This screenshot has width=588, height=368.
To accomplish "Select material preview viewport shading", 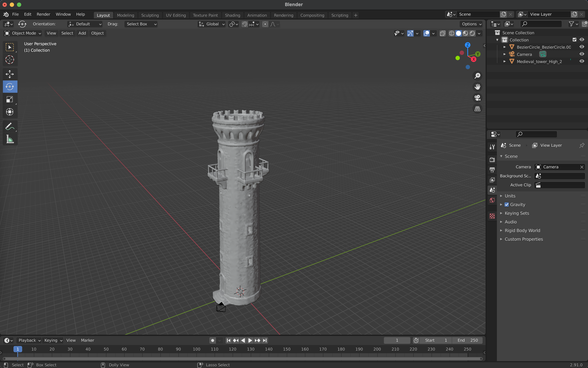I will coord(465,33).
